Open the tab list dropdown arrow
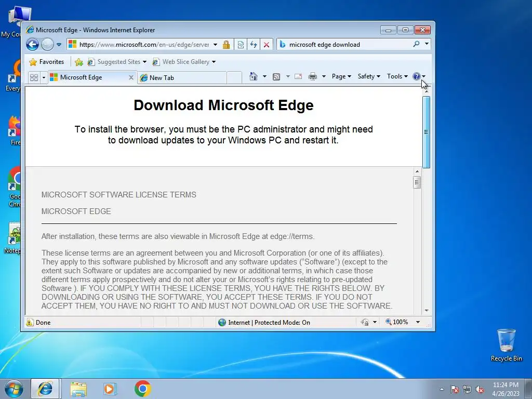 coord(44,78)
